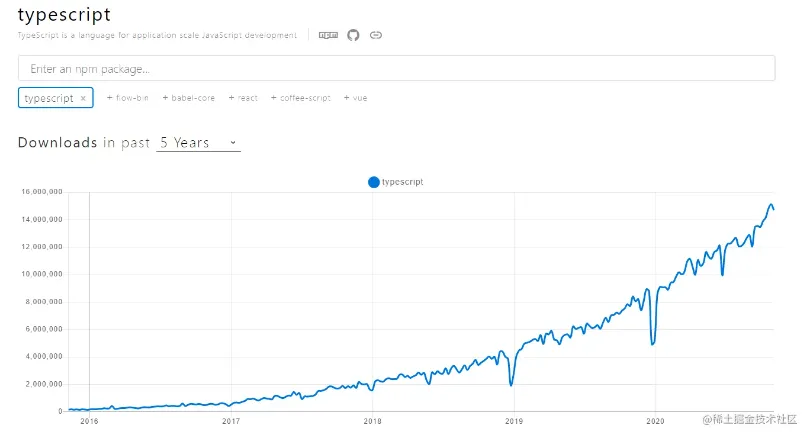Click the homepage link icon
Viewport: 808px width, 432px height.
click(376, 35)
